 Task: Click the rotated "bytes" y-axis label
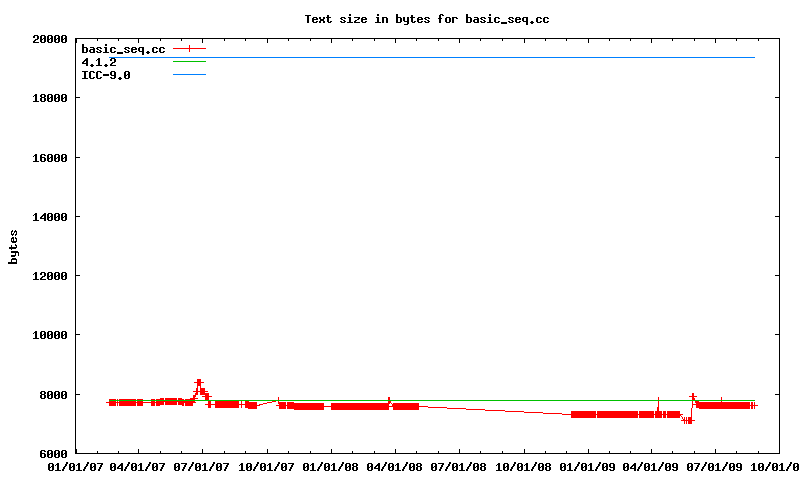pyautogui.click(x=14, y=246)
